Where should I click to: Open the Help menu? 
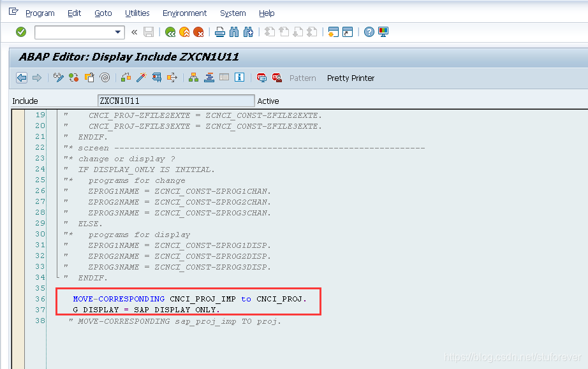pyautogui.click(x=267, y=13)
